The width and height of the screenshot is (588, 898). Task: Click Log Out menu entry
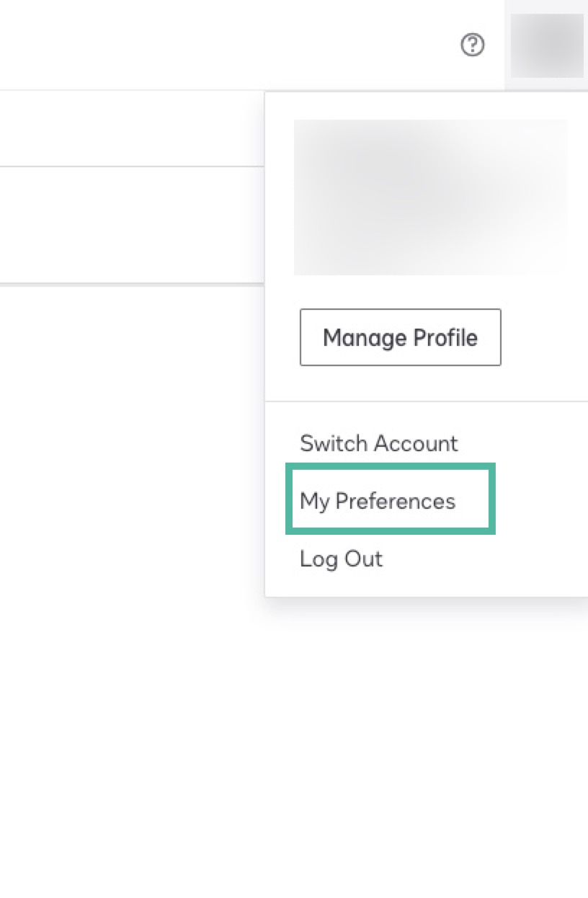(x=340, y=558)
